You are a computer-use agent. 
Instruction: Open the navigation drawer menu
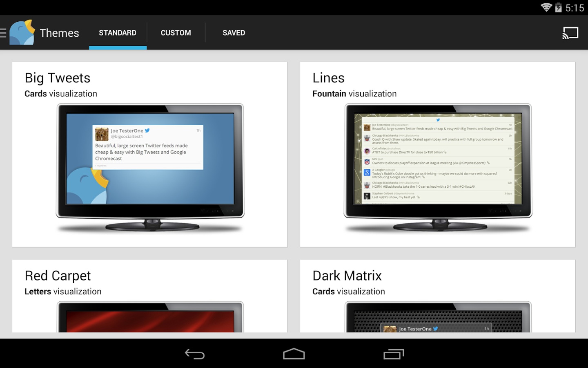coord(3,33)
